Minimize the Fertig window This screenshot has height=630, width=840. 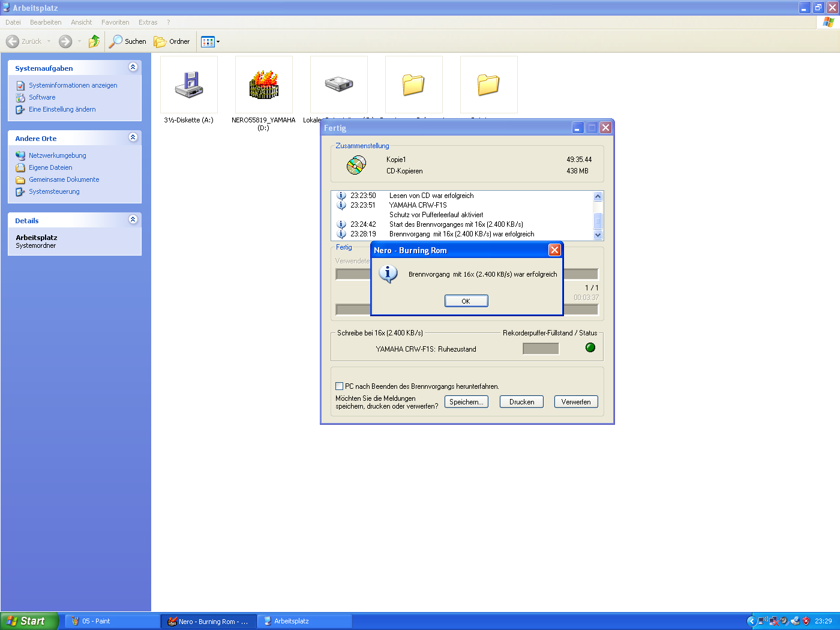(578, 128)
